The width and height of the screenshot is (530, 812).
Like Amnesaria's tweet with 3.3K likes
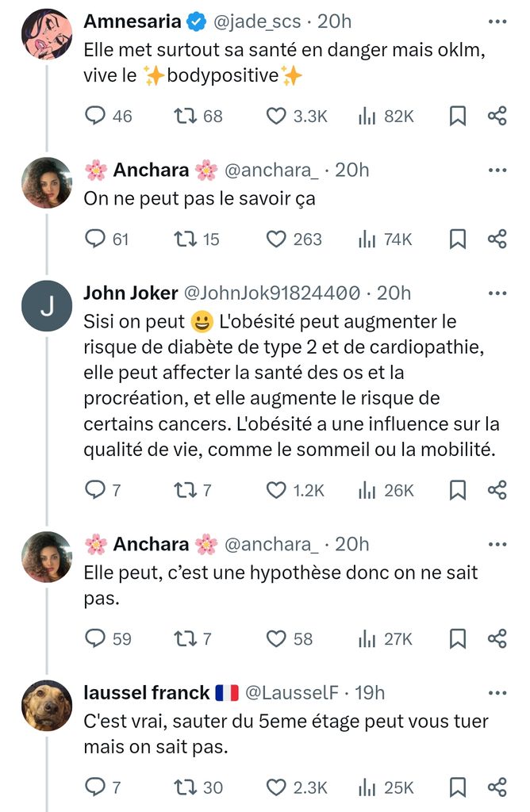point(276,117)
